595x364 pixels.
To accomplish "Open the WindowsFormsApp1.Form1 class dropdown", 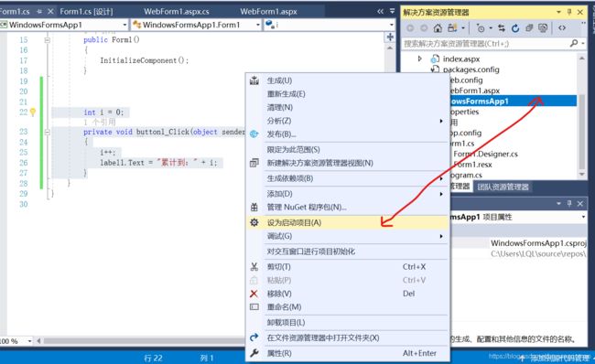I will click(x=258, y=25).
